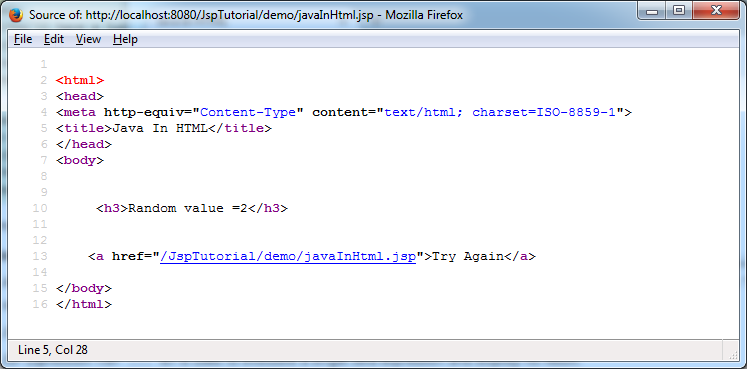Click the charset=ISO-8859-1 text
Image resolution: width=747 pixels, height=369 pixels.
pyautogui.click(x=544, y=112)
